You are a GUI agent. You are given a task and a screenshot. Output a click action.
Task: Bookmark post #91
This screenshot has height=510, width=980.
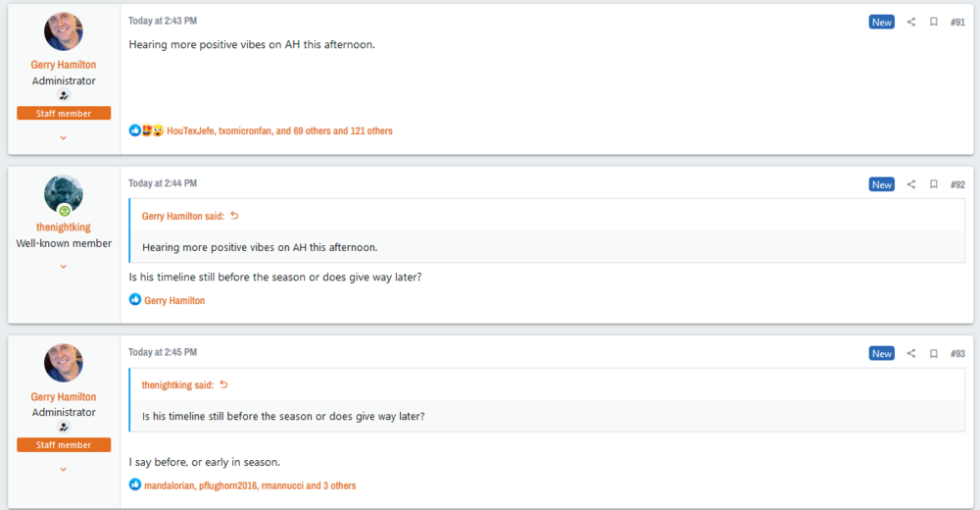point(934,22)
